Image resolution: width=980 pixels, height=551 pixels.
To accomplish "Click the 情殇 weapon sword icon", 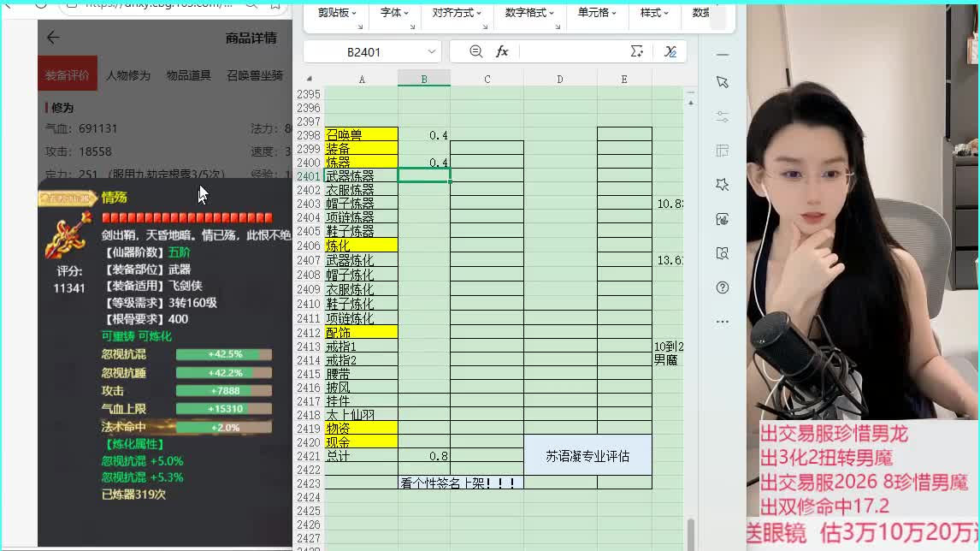I will click(68, 234).
